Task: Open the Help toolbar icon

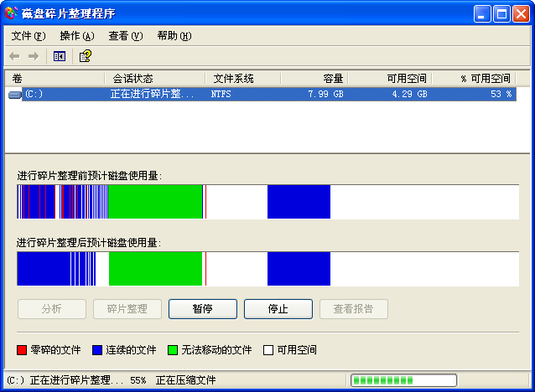Action: [x=86, y=56]
